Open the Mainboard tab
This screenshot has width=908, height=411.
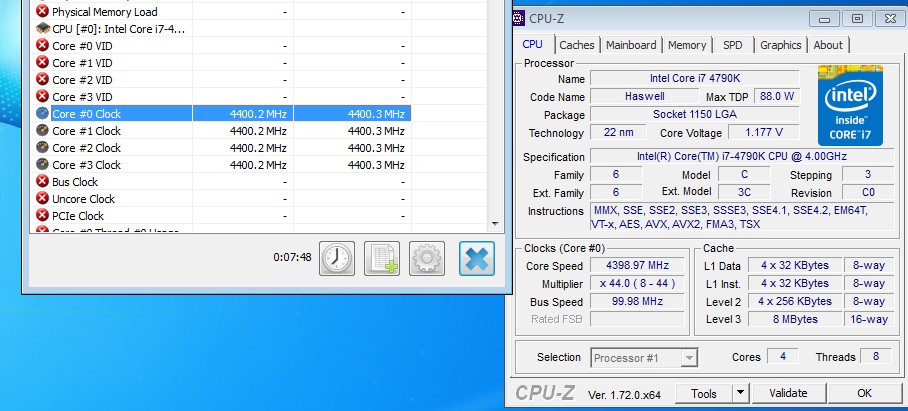coord(631,45)
